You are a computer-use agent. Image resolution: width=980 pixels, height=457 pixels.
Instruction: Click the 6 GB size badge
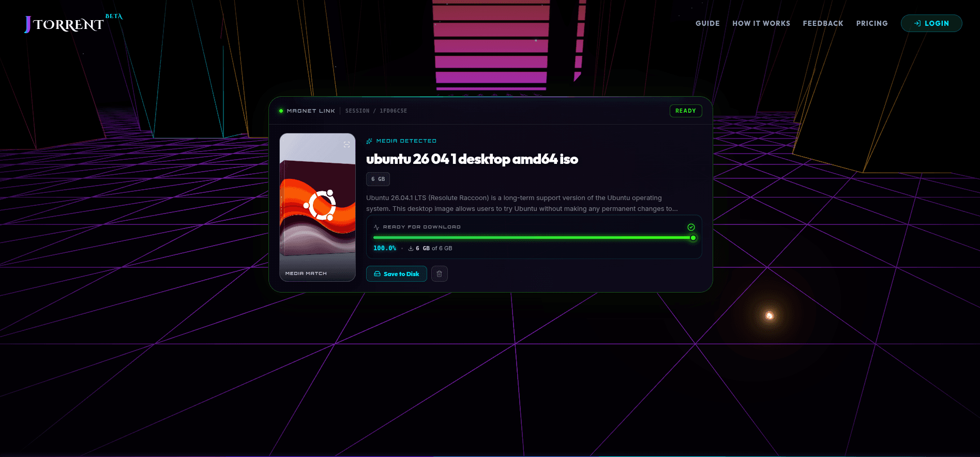378,179
